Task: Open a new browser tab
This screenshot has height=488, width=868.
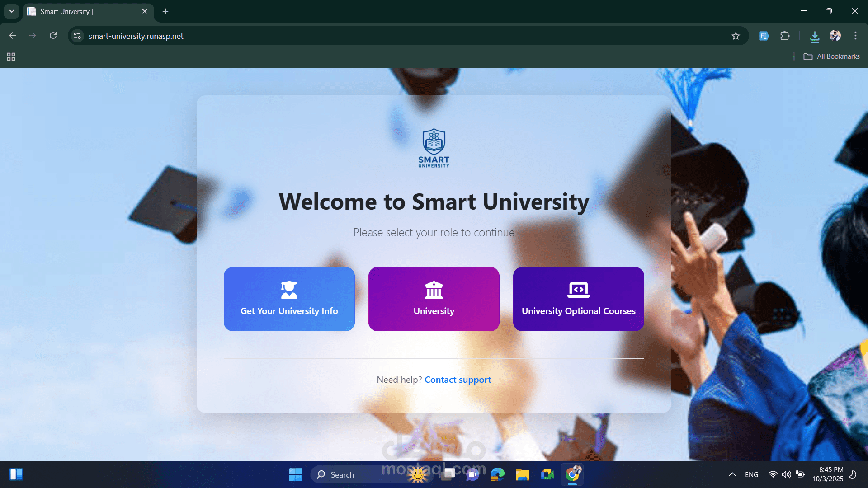Action: [x=165, y=11]
